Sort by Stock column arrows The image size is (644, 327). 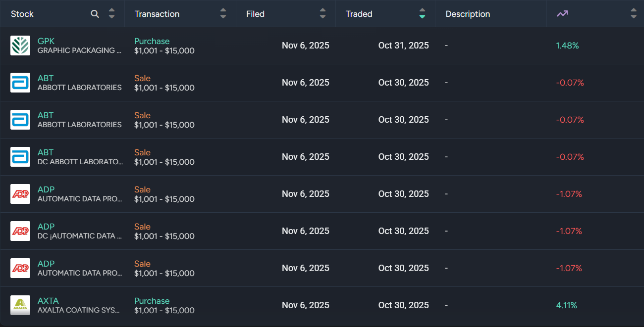click(112, 14)
